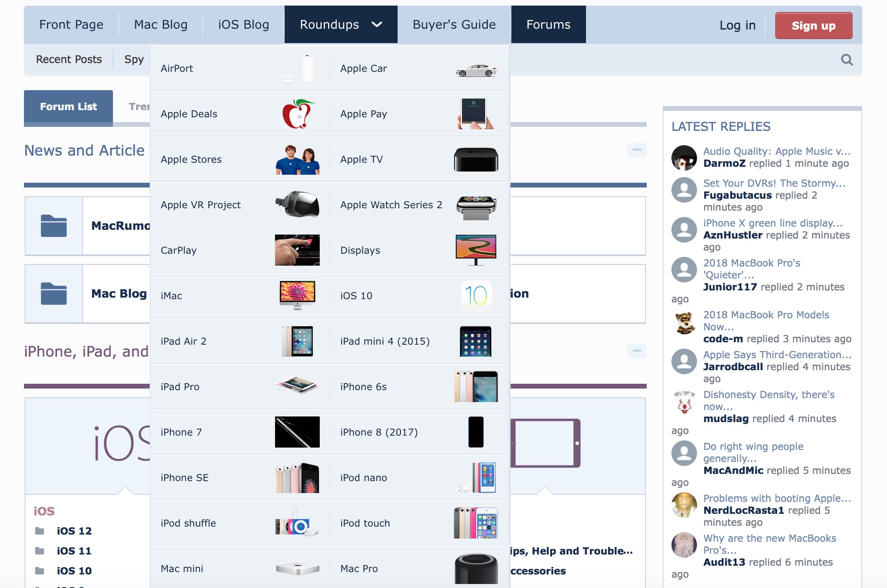Click the iPad mini 4 image
This screenshot has width=887, height=588.
click(476, 341)
